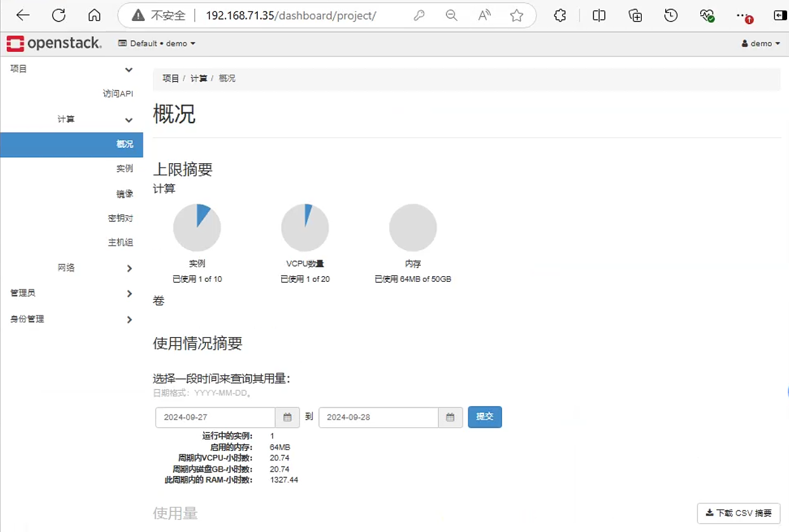Image resolution: width=789 pixels, height=532 pixels.
Task: Click the 提交 button
Action: coord(485,417)
